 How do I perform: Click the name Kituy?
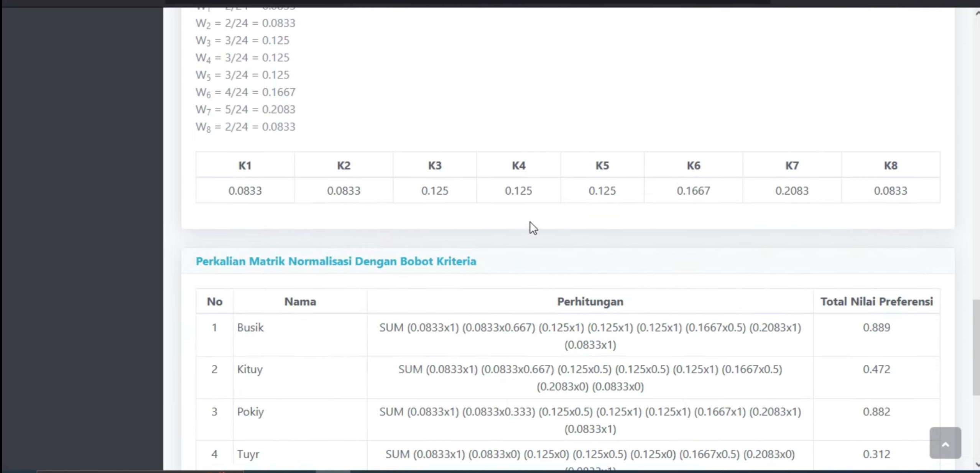pos(250,369)
